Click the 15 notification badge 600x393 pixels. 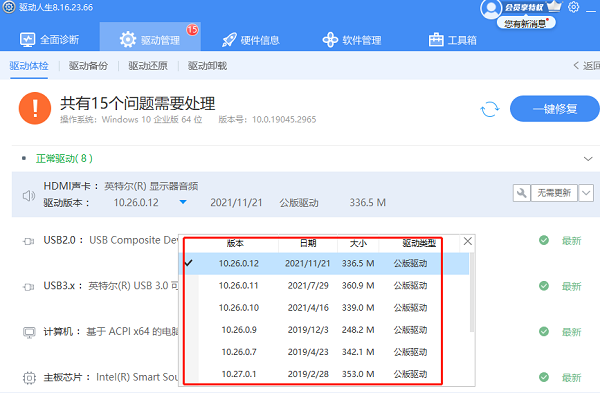(192, 29)
